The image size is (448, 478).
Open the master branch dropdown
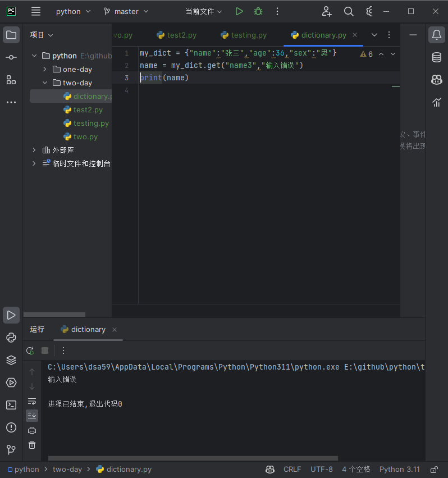point(126,12)
